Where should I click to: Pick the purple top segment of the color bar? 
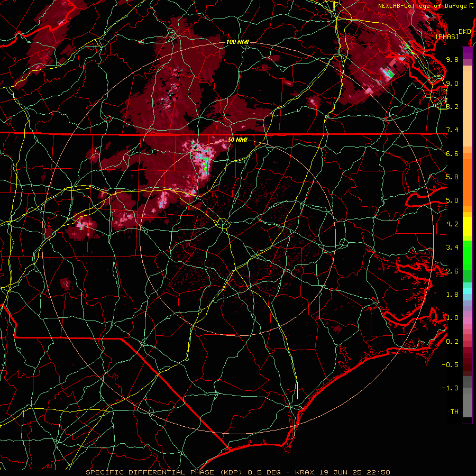point(467,53)
